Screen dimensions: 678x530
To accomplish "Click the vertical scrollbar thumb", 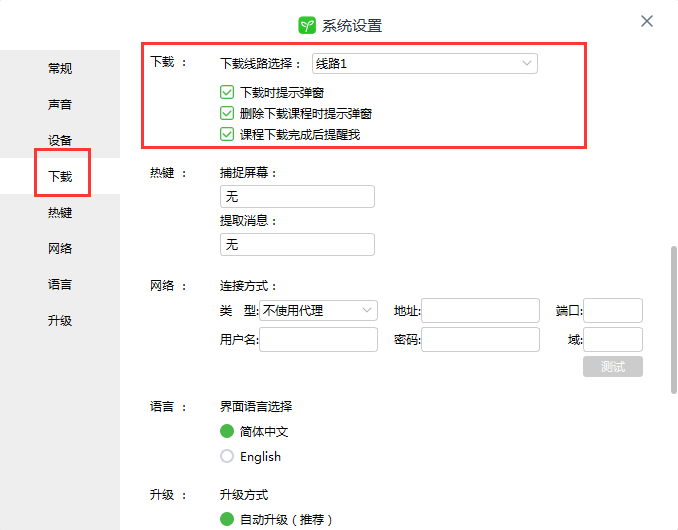I will tap(673, 330).
